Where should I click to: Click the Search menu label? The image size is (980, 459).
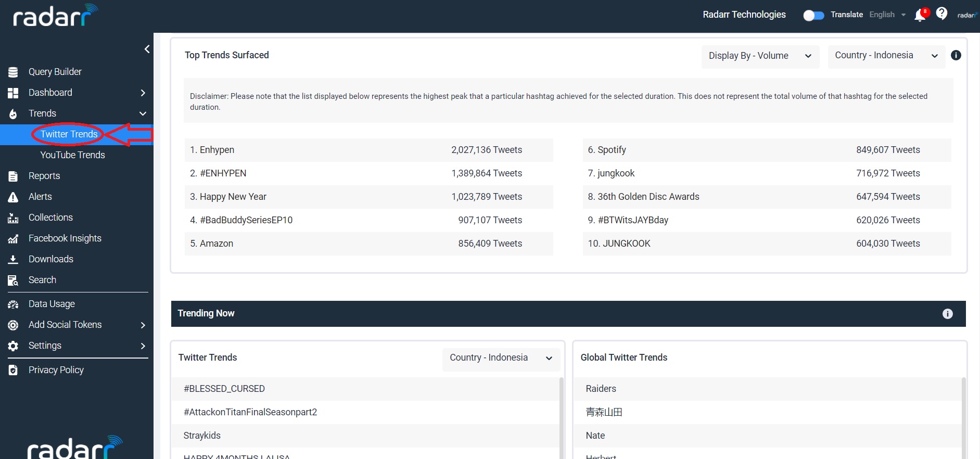tap(42, 280)
